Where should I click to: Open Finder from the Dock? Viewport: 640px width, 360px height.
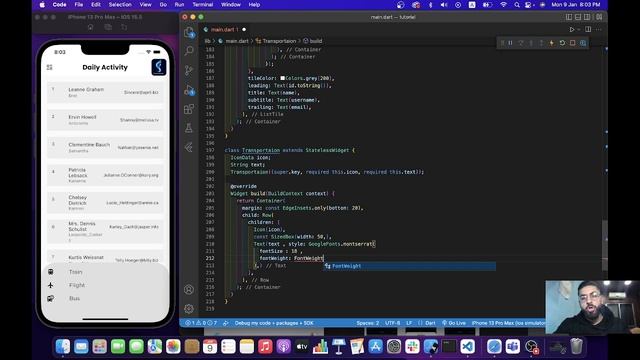point(63,347)
